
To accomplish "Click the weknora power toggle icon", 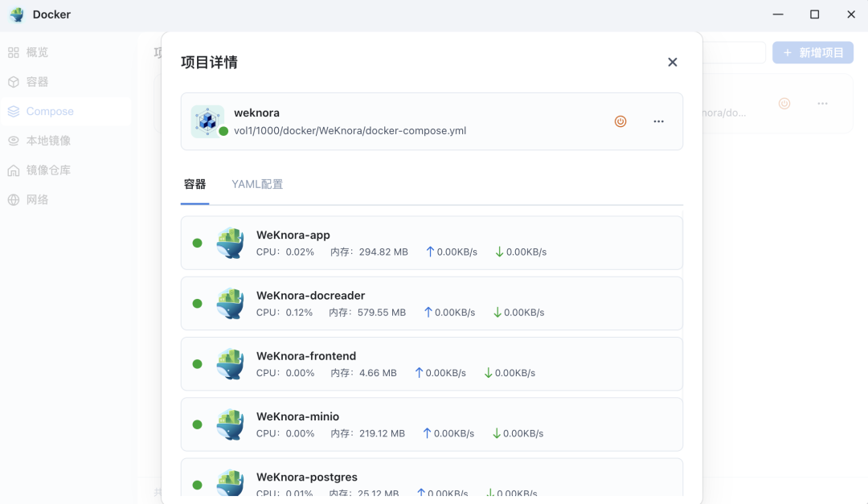I will [x=620, y=121].
